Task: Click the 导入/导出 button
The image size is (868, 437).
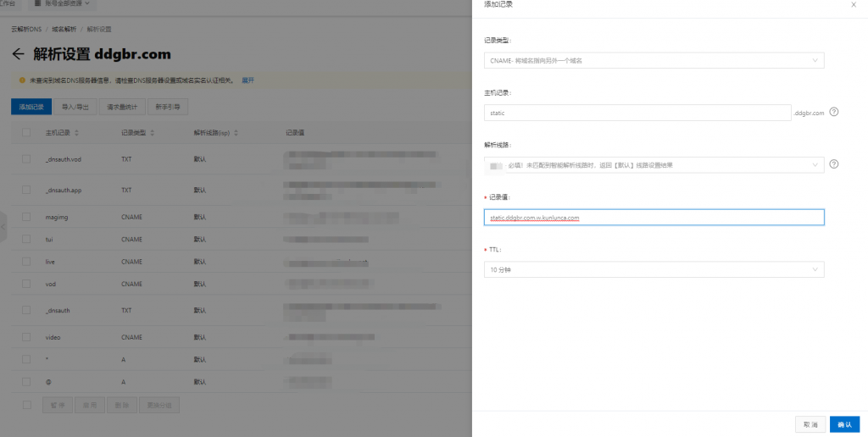Action: pos(75,107)
